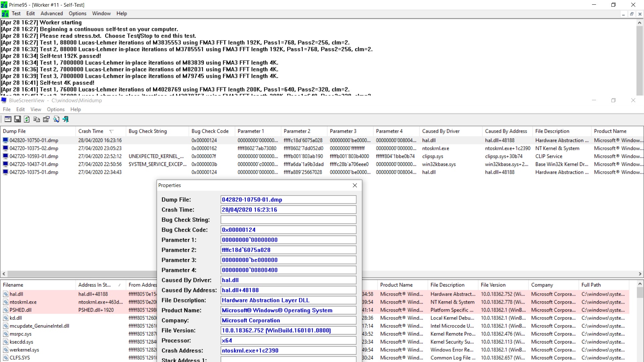Screen dimensions: 644x362
Task: Click the Exit door toolbar icon
Action: coord(66,119)
